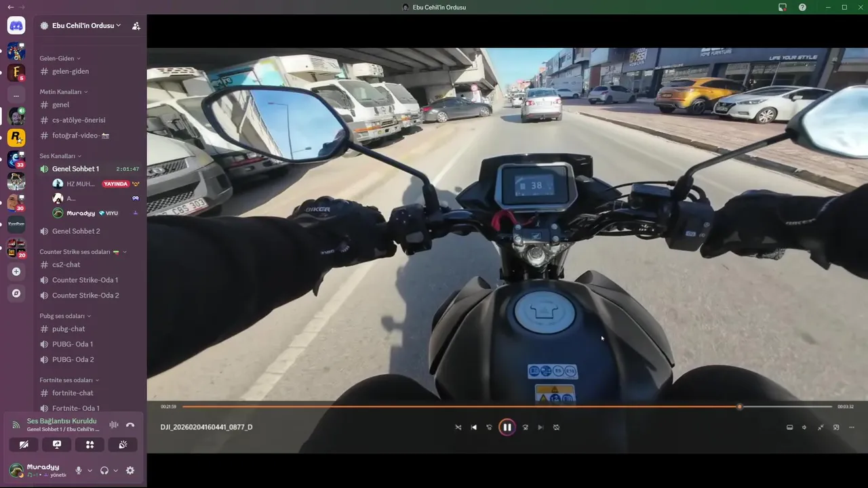Image resolution: width=868 pixels, height=488 pixels.
Task: Disconnect from the voice channel
Action: [x=130, y=425]
